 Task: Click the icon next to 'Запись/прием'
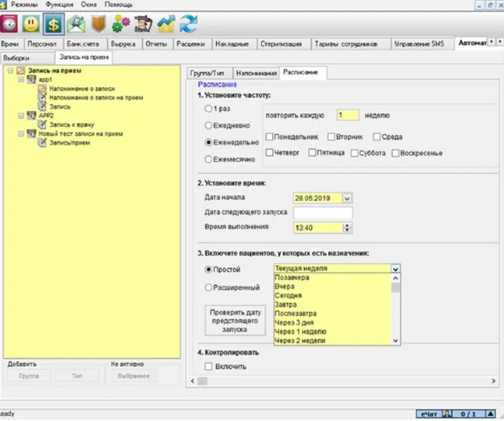click(42, 142)
